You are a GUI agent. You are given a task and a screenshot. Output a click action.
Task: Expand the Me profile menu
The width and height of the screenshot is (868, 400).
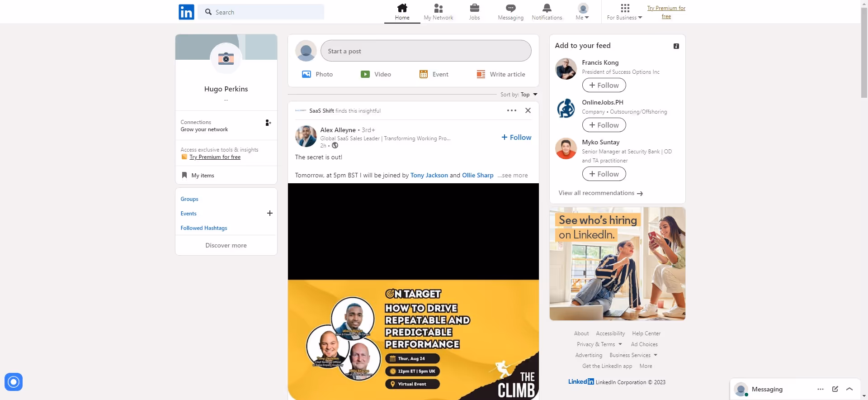pyautogui.click(x=583, y=12)
